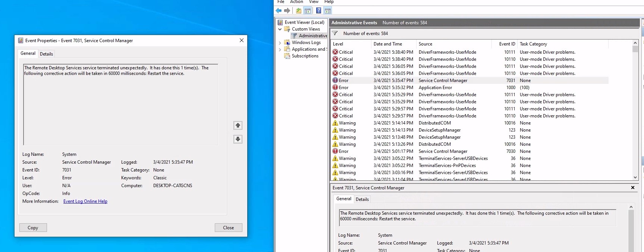The image size is (644, 252).
Task: Collapse the Custom Views tree node
Action: pyautogui.click(x=280, y=29)
